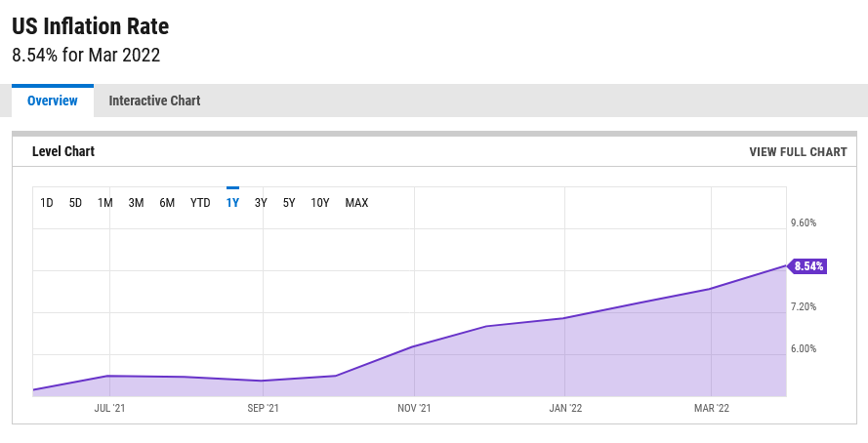The image size is (868, 443).
Task: Select the active 1Y range
Action: click(232, 203)
